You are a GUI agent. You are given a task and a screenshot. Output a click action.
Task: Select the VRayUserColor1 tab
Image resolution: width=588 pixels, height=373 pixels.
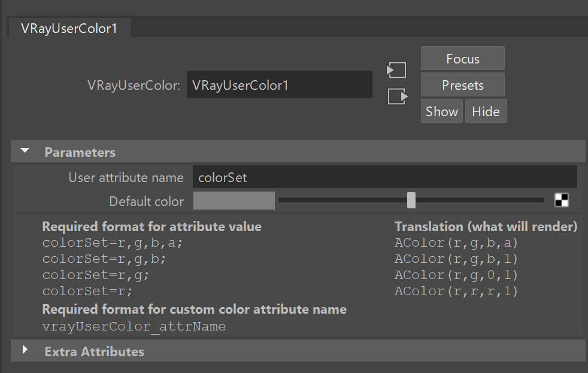point(69,28)
